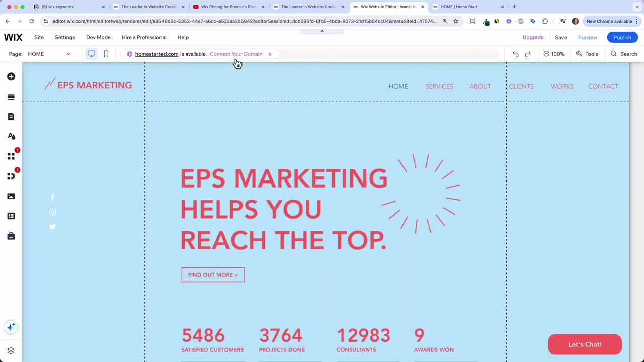Click the Wix logo

(x=13, y=37)
